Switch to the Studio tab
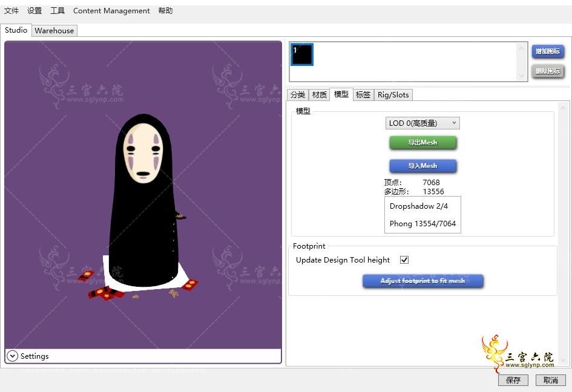The width and height of the screenshot is (572, 392). tap(16, 30)
